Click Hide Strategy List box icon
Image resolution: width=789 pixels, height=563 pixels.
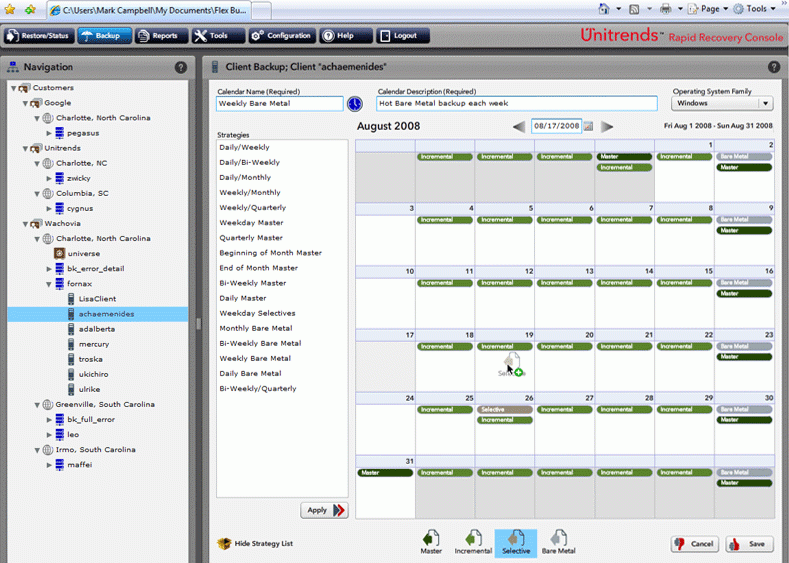(224, 543)
